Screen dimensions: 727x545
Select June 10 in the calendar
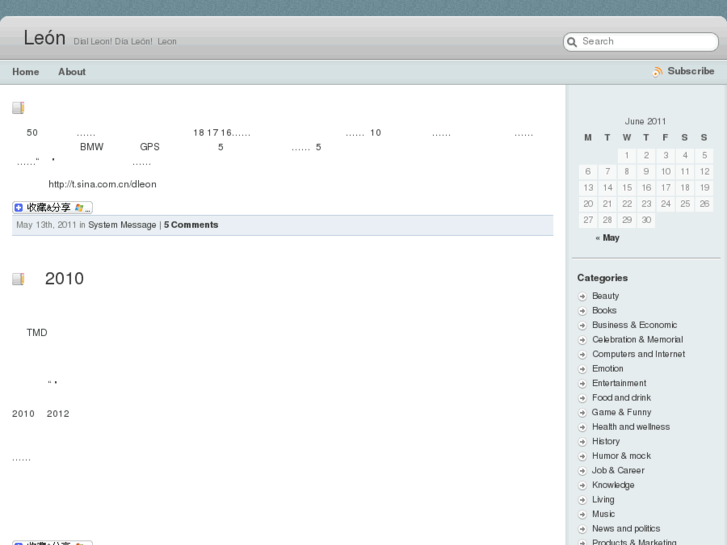[x=666, y=172]
